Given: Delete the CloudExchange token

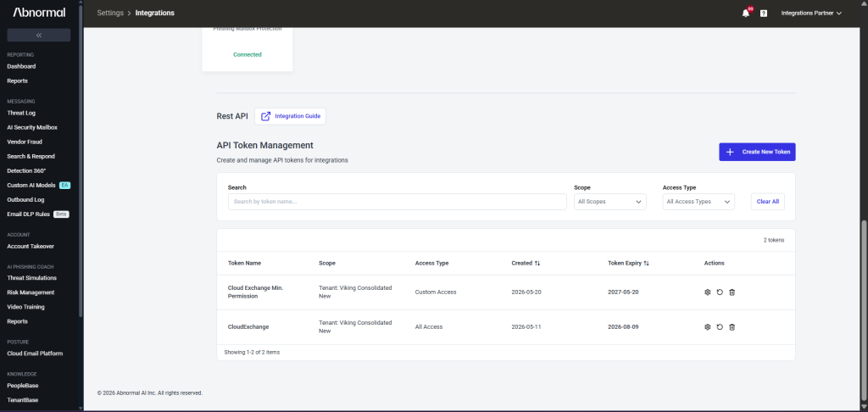Looking at the screenshot, I should point(732,326).
